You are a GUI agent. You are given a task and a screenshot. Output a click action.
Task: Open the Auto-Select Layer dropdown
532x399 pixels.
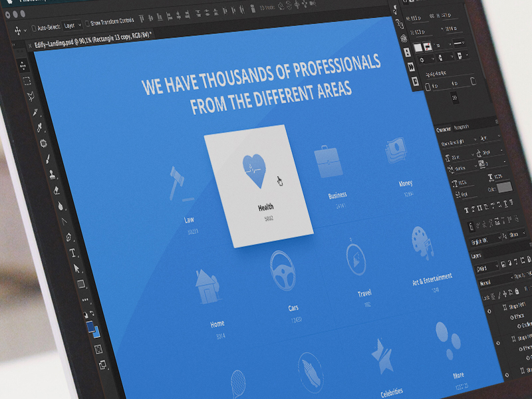72,26
